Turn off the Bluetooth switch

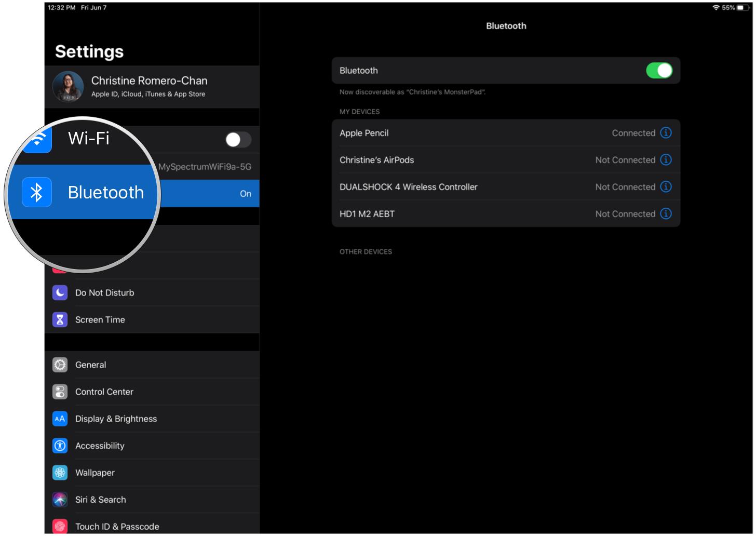pos(658,71)
